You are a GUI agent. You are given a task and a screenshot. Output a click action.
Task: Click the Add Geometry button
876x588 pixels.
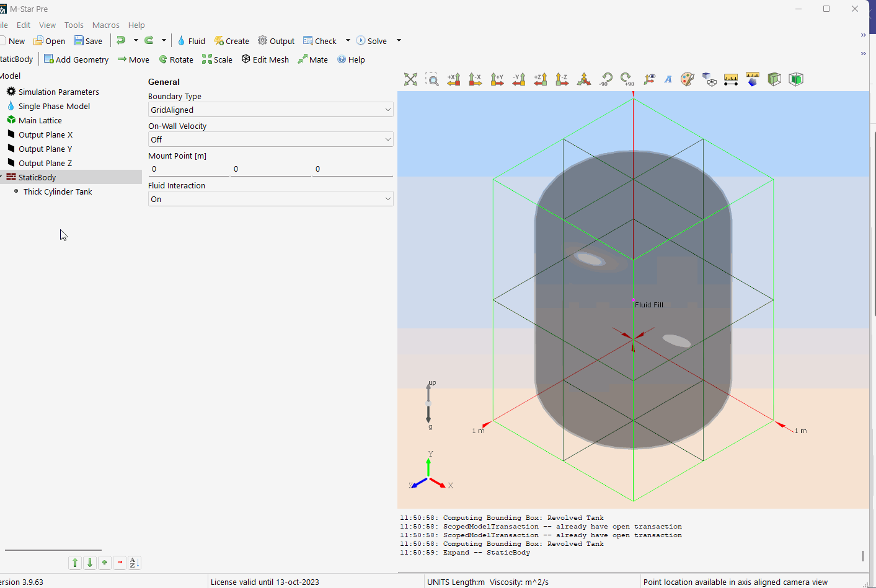[76, 59]
